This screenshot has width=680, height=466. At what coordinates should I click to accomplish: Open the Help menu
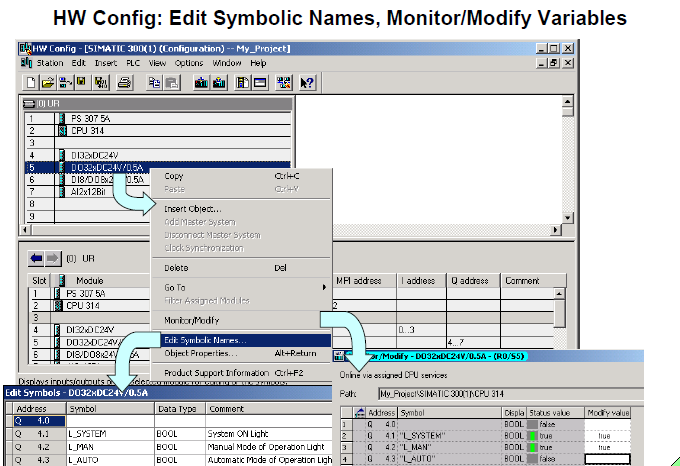click(x=258, y=63)
